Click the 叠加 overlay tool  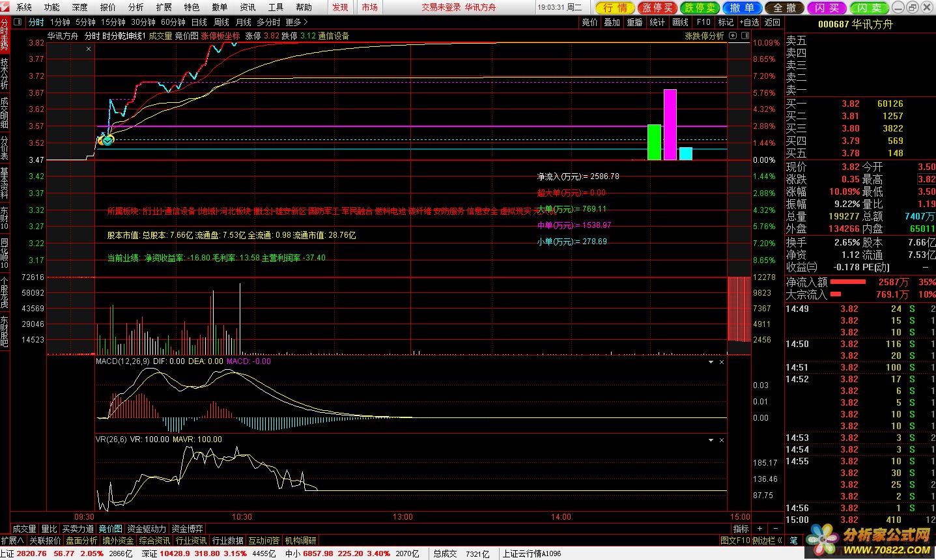tap(612, 22)
